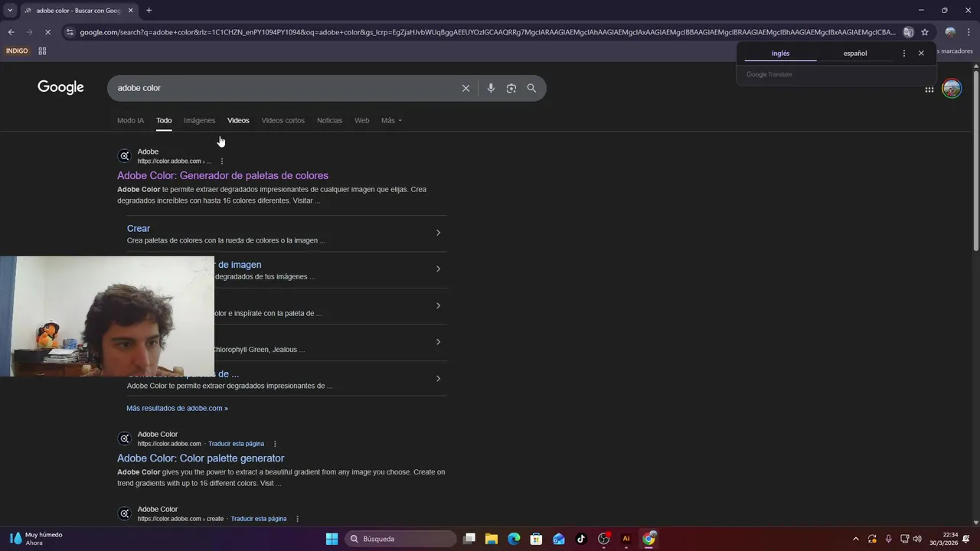Focus the Chrome address bar URL

(487, 32)
